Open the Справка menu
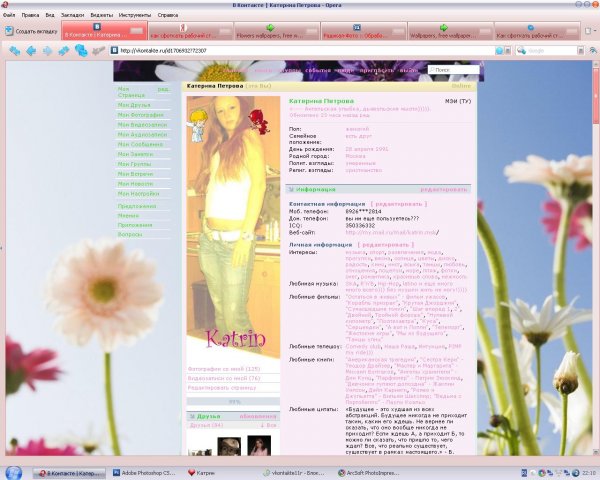The height and width of the screenshot is (480, 600). tap(168, 15)
